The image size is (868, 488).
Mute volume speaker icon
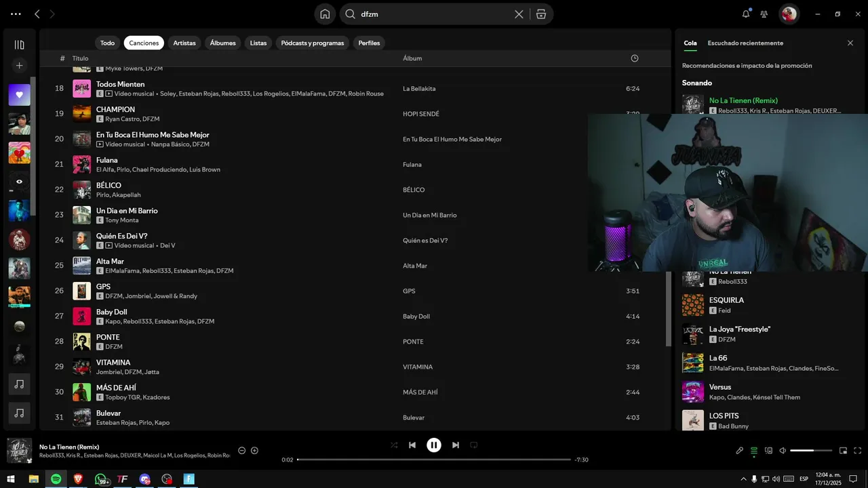tap(783, 451)
